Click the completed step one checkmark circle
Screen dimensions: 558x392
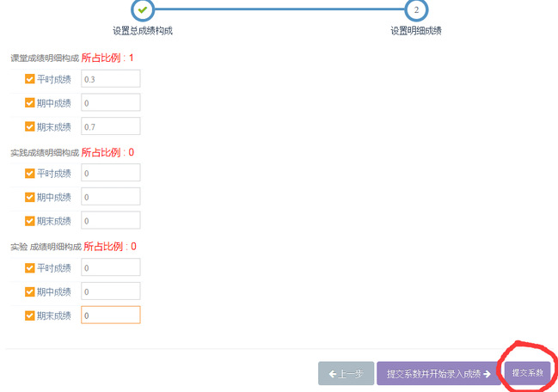point(142,9)
